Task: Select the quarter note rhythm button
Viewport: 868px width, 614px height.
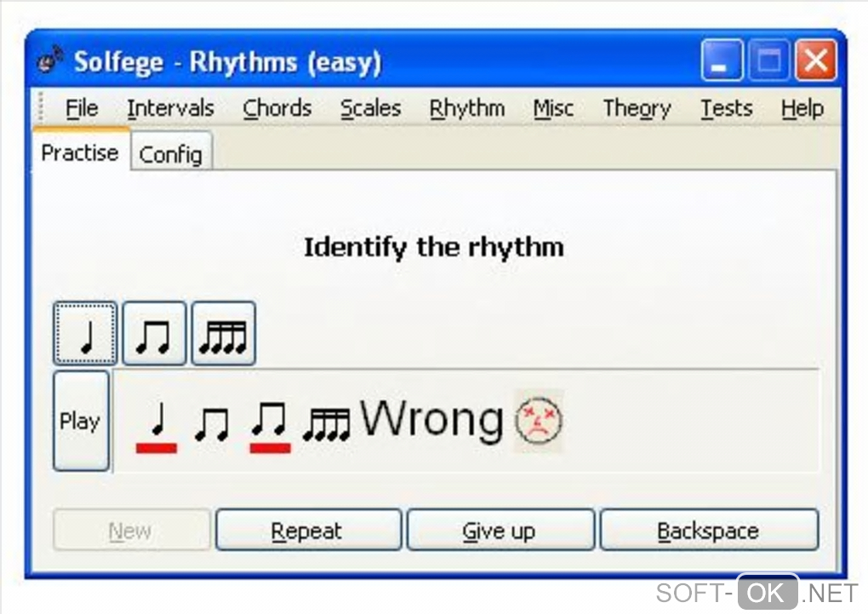Action: coord(85,334)
